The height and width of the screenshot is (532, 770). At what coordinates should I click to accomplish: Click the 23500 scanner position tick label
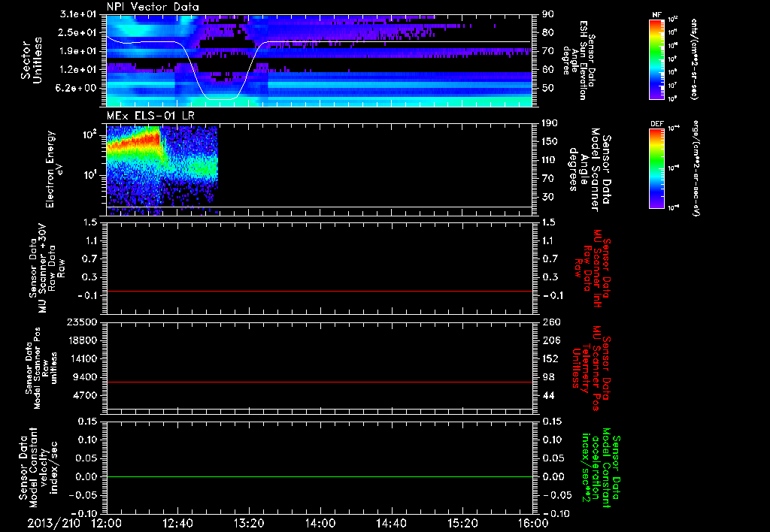[82, 322]
